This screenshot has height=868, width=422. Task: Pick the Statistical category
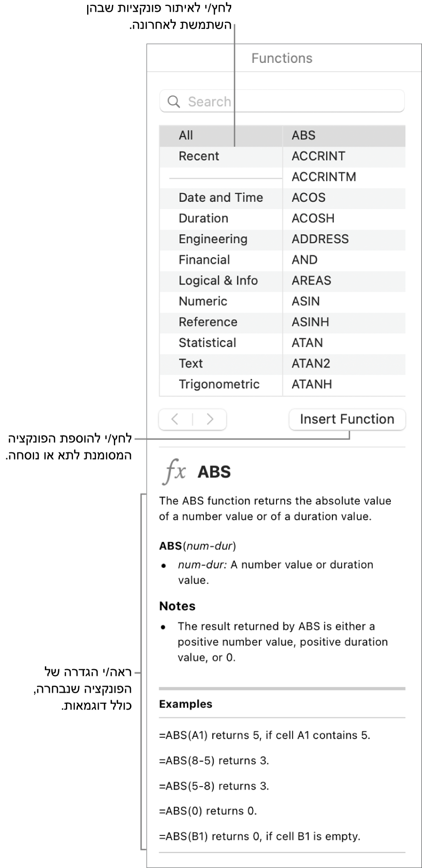[207, 342]
